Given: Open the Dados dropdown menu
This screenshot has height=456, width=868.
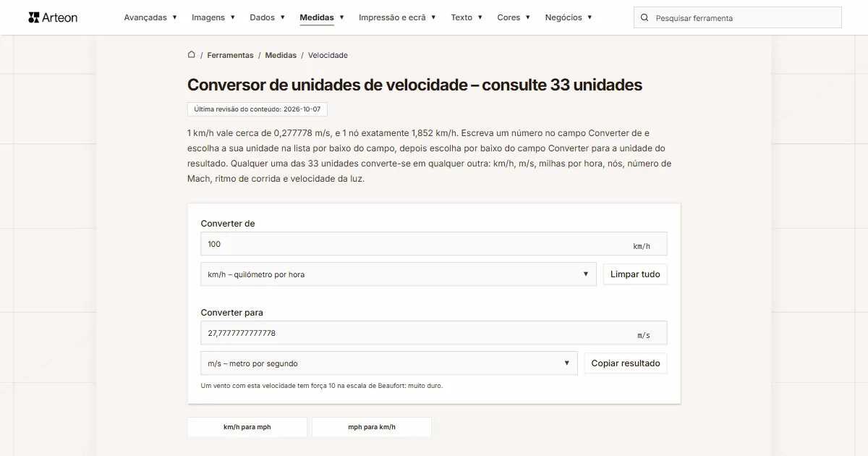Looking at the screenshot, I should 268,17.
